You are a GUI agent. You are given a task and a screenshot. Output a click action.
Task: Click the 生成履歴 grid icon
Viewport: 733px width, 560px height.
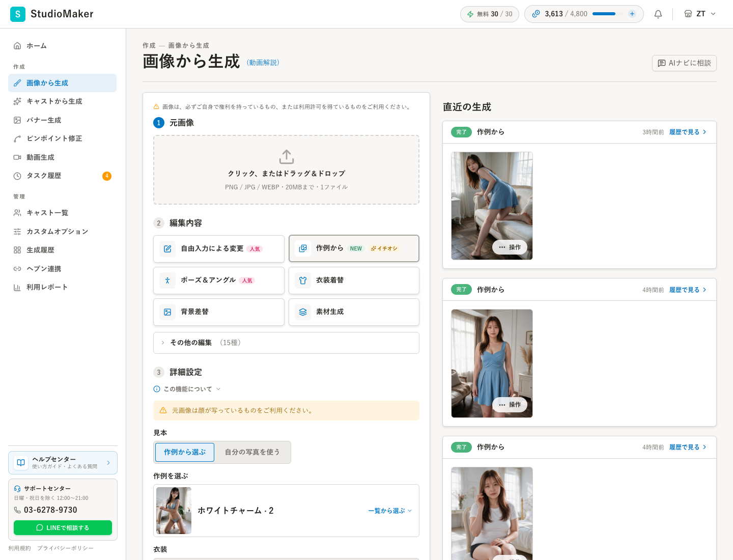(x=17, y=250)
